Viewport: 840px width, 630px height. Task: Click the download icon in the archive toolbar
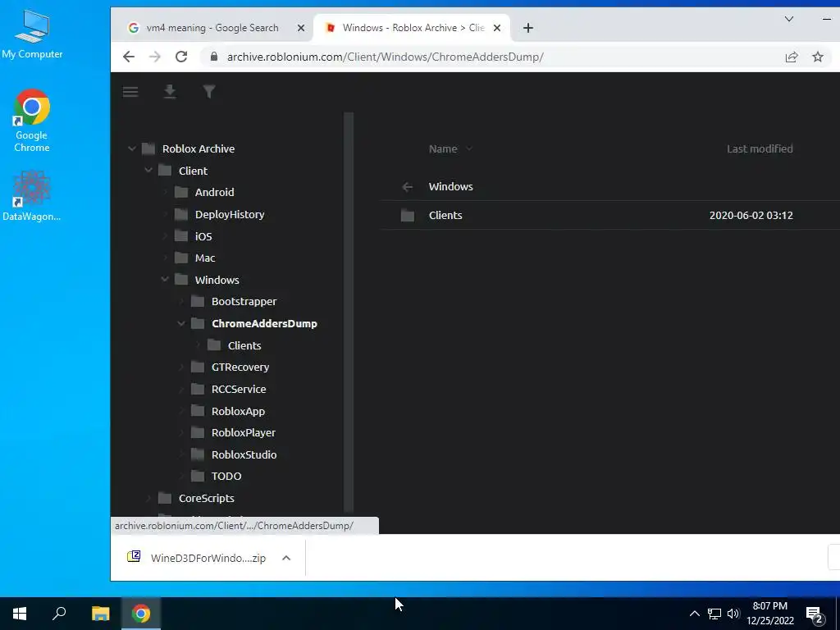(170, 92)
